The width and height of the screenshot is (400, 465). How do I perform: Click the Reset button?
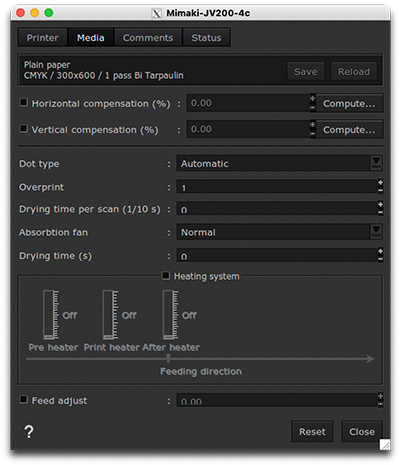point(312,432)
